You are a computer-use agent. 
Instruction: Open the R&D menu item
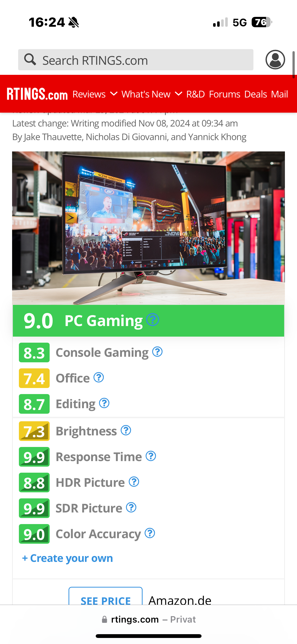tap(195, 94)
